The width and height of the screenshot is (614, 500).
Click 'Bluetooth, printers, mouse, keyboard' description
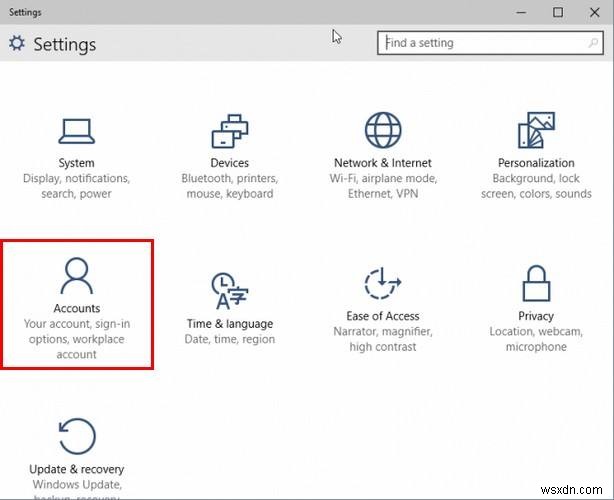[x=230, y=186]
